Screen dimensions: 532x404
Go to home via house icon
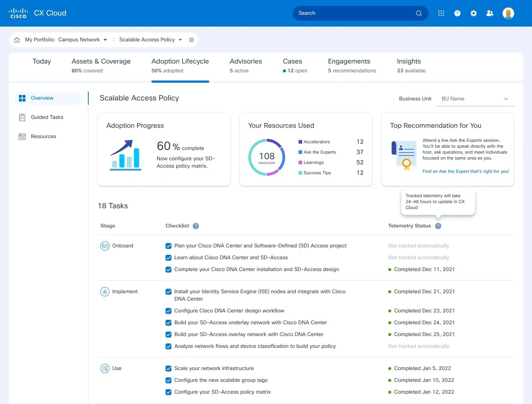coord(17,40)
